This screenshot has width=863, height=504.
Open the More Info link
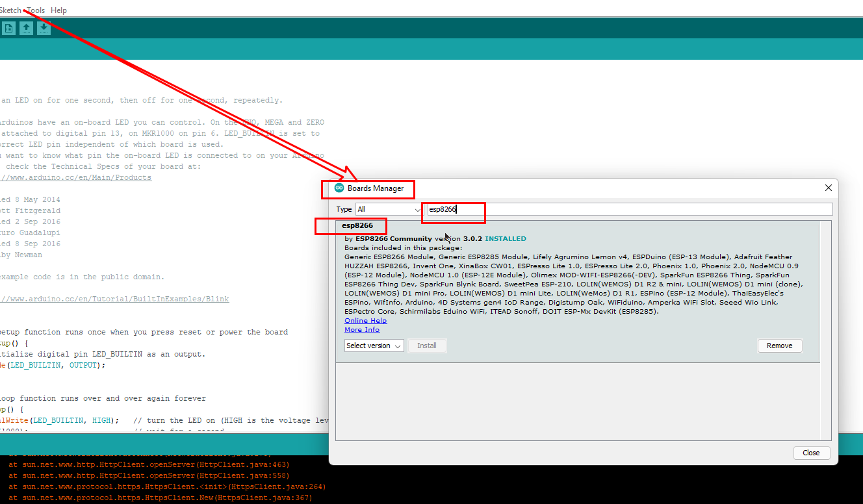click(x=362, y=329)
